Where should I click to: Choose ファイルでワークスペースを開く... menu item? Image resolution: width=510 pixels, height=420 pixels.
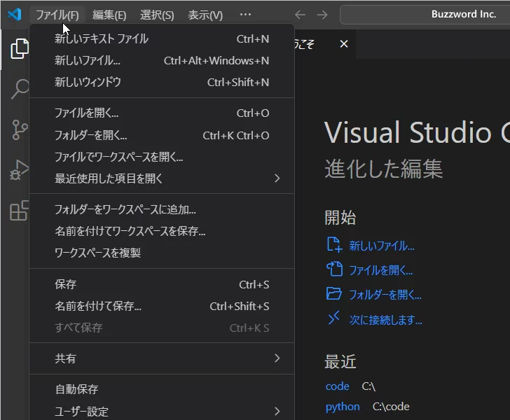[162, 157]
